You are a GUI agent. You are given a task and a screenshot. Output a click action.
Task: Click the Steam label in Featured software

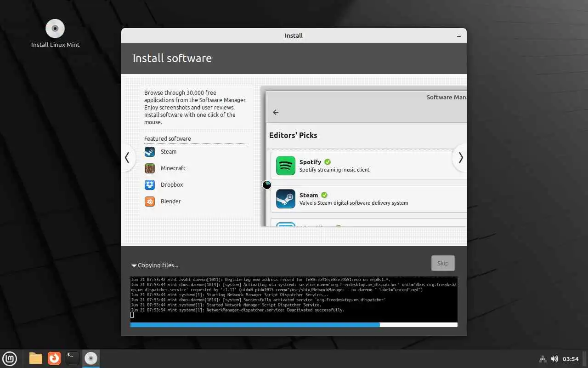click(169, 152)
